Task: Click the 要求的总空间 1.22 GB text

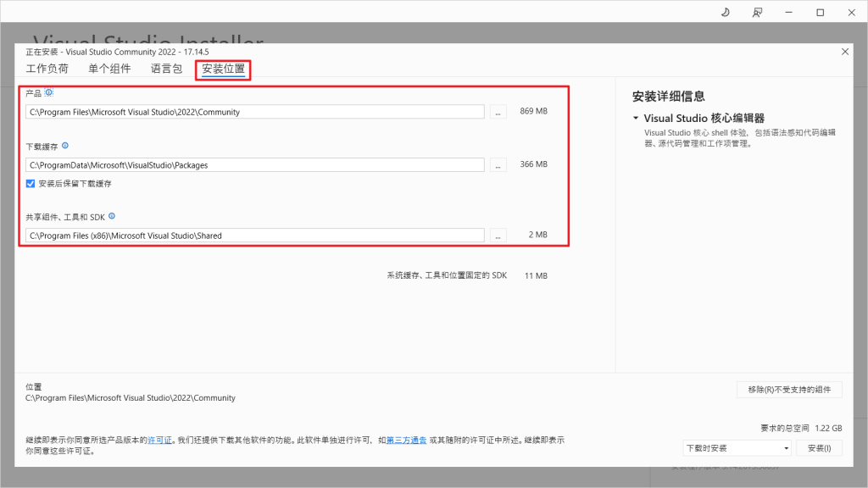Action: coord(801,428)
